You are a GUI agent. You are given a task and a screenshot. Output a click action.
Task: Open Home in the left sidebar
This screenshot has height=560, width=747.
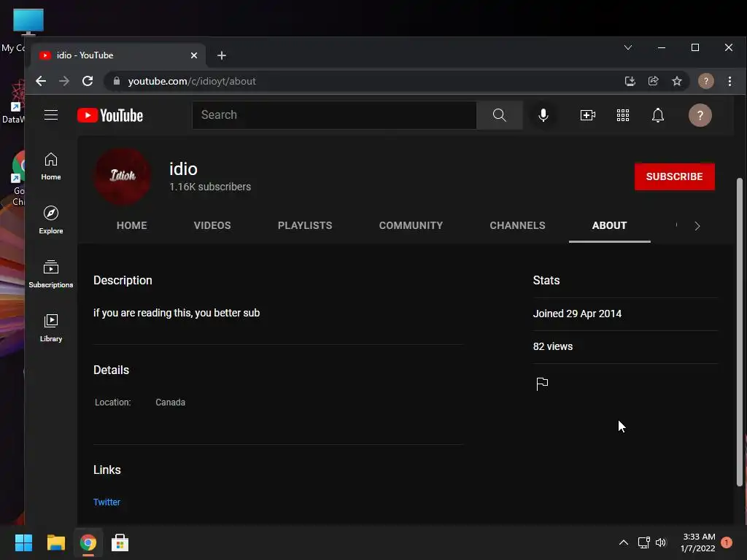pos(51,166)
